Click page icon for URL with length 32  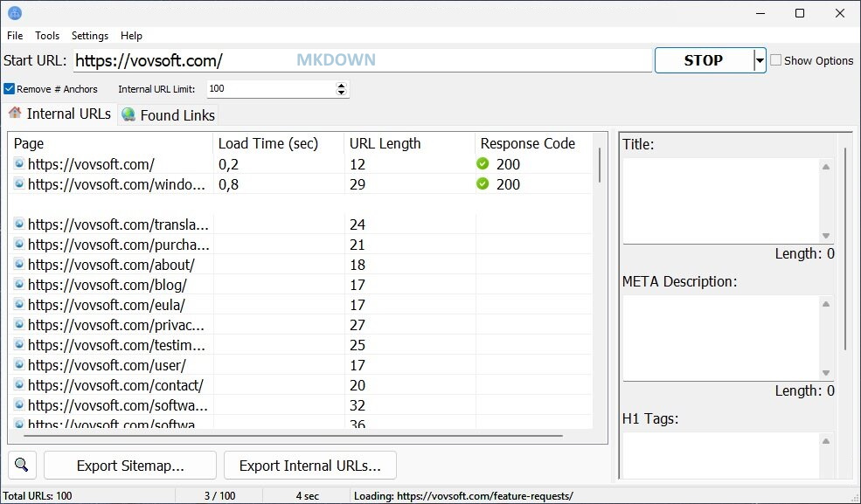19,404
